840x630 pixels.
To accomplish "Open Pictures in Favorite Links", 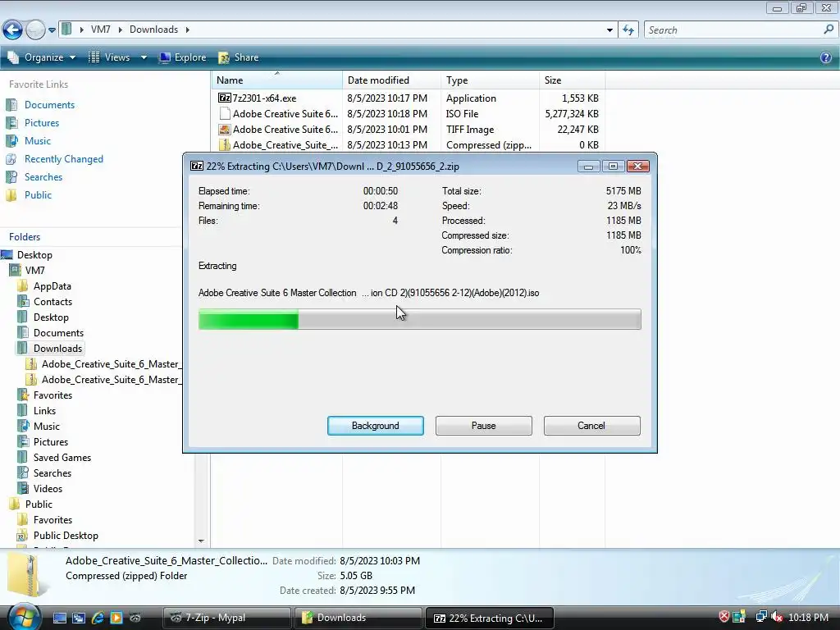I will (x=42, y=123).
